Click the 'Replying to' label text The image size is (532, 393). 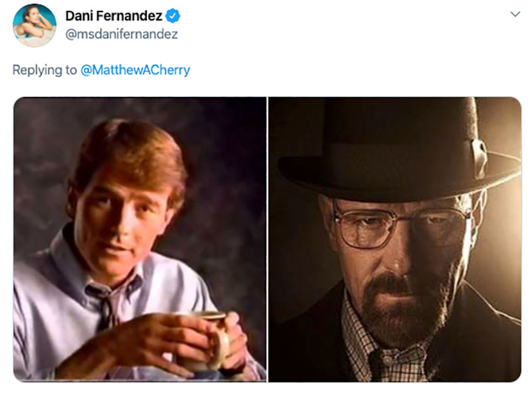(45, 70)
